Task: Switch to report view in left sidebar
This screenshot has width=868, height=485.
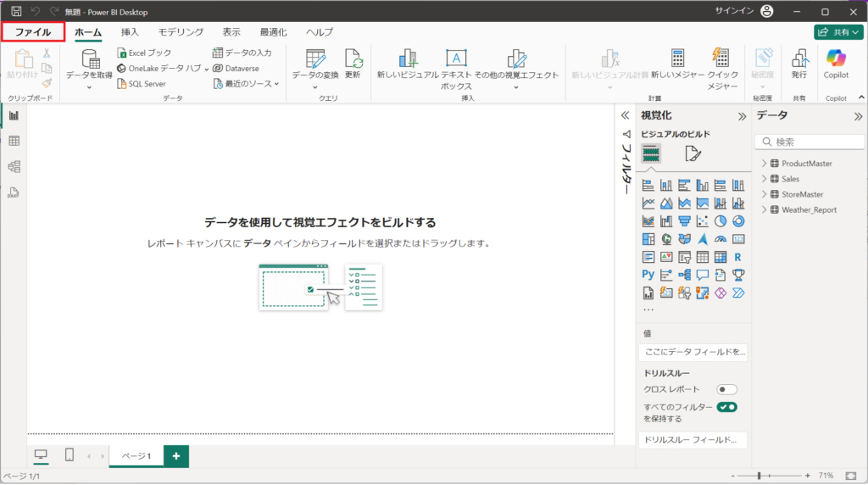Action: coord(14,115)
